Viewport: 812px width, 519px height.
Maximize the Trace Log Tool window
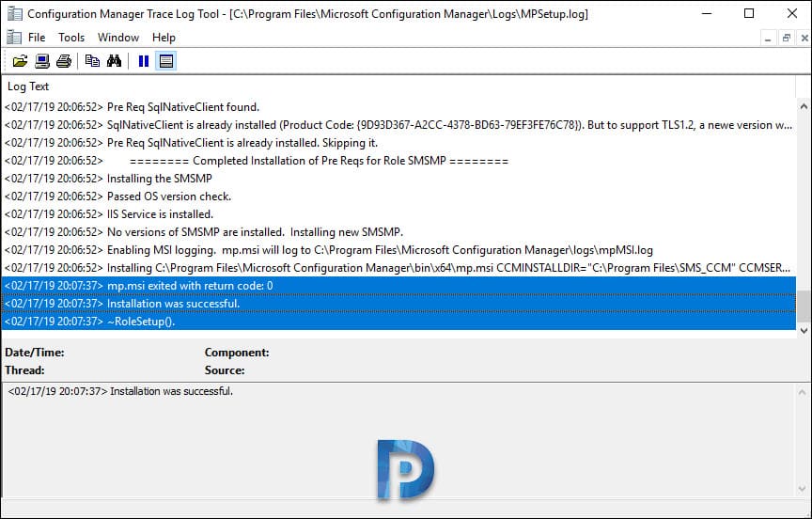(x=749, y=13)
